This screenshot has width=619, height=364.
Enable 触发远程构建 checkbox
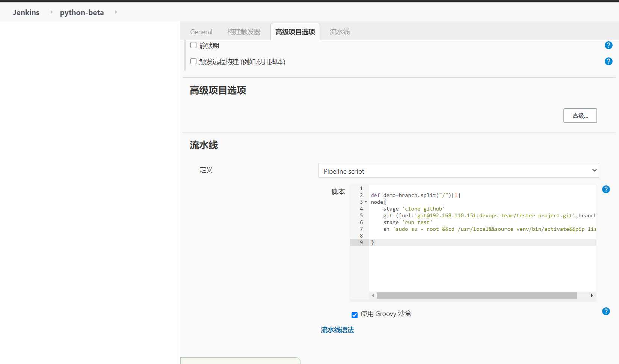pyautogui.click(x=193, y=61)
